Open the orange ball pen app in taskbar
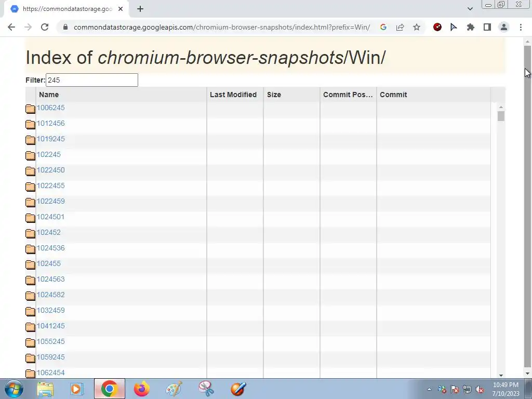Image resolution: width=532 pixels, height=399 pixels. 238,389
